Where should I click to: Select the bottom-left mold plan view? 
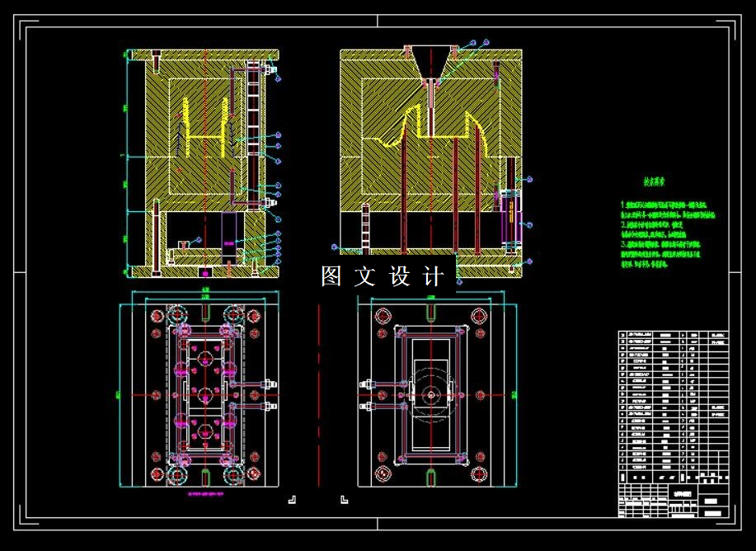click(x=200, y=394)
